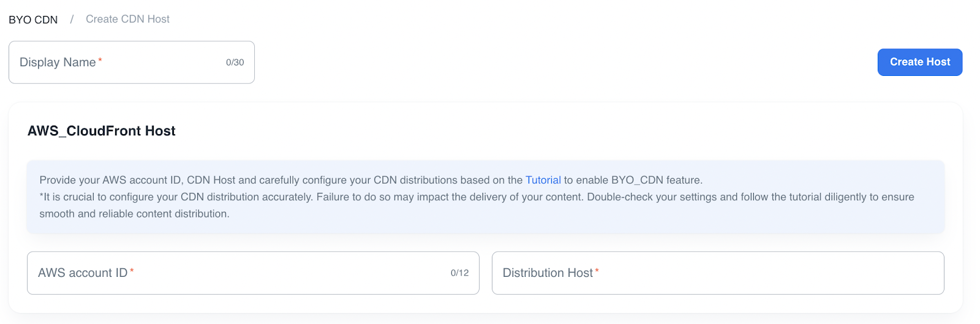This screenshot has width=980, height=324.
Task: Click the asterisk next to AWS account ID
Action: (132, 271)
